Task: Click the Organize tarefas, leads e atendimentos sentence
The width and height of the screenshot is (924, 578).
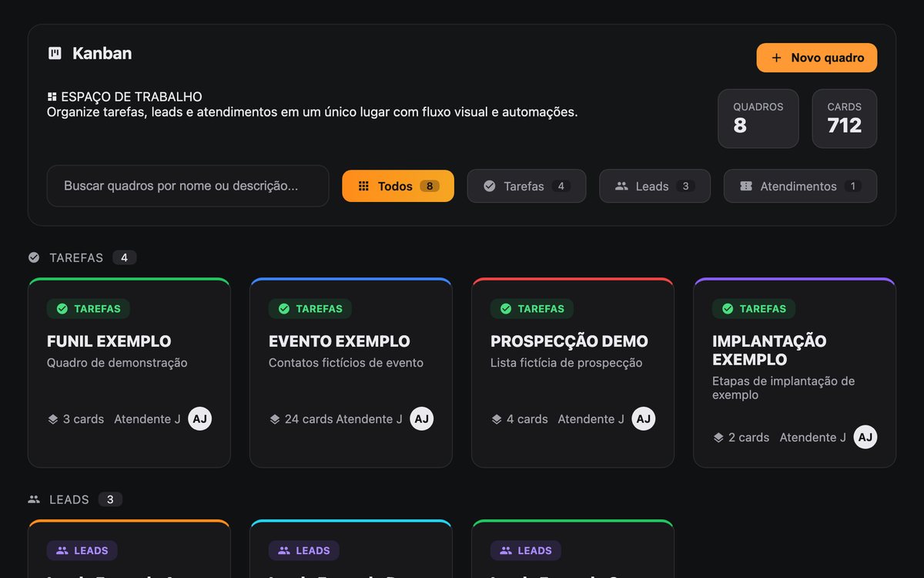Action: pos(313,112)
